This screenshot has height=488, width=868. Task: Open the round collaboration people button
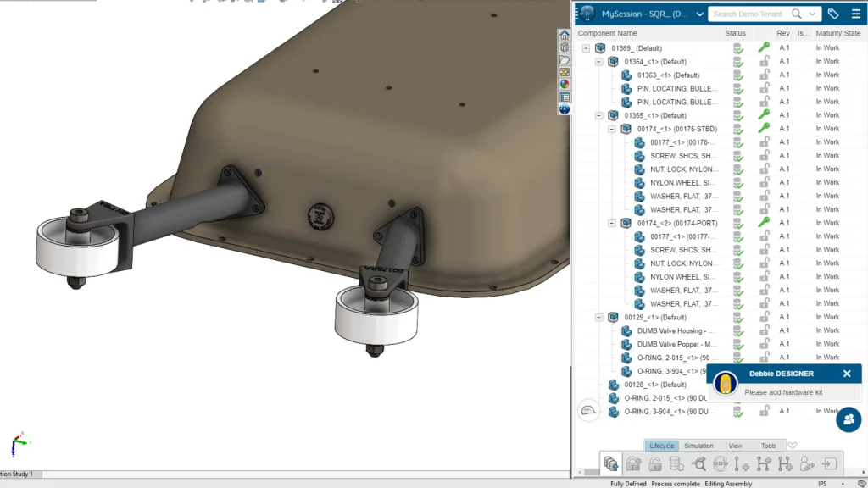[849, 419]
